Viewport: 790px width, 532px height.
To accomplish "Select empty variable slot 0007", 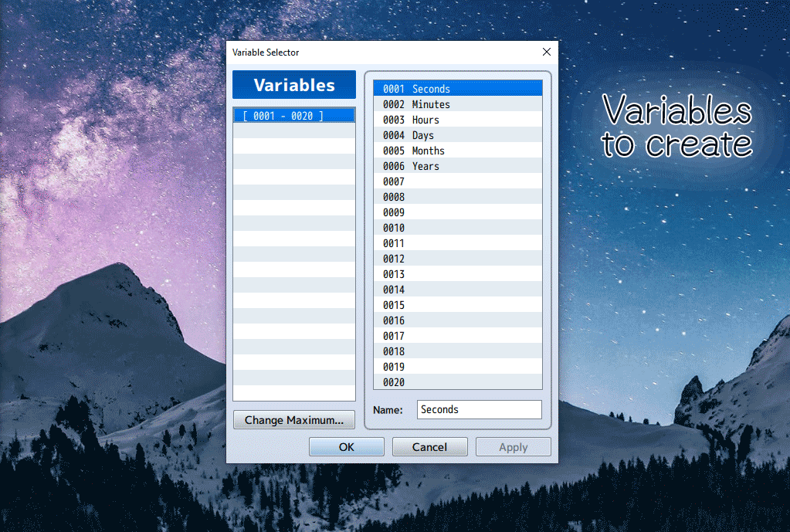I will 457,181.
